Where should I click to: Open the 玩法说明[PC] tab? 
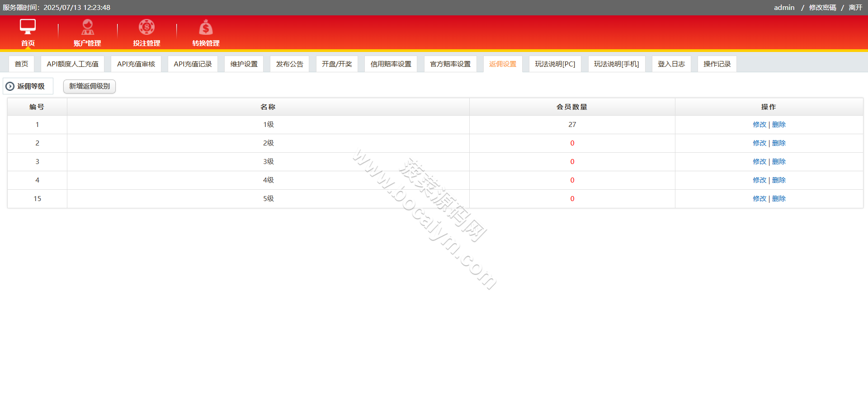(555, 64)
